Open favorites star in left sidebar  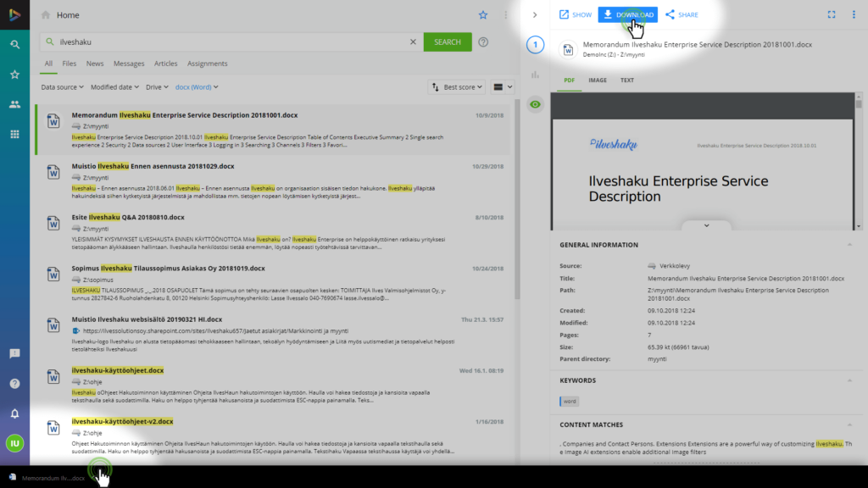15,75
